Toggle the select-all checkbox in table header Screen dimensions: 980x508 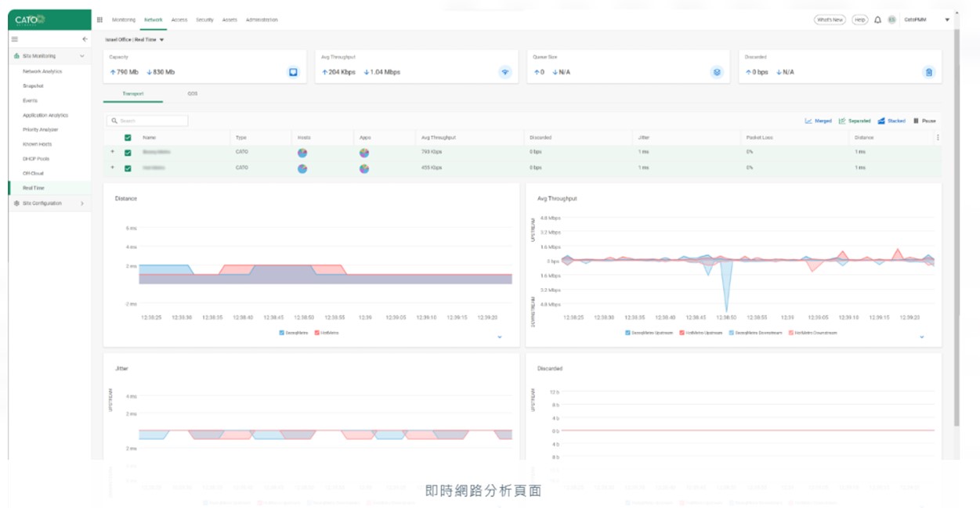128,138
